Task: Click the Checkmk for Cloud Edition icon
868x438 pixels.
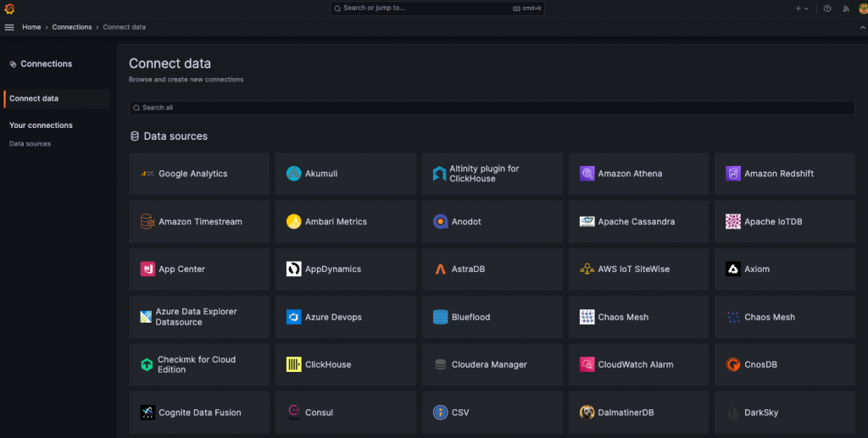Action: tap(147, 364)
